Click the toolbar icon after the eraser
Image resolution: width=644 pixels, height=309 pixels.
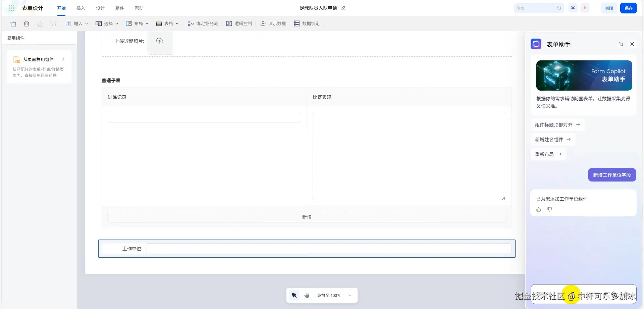click(53, 23)
